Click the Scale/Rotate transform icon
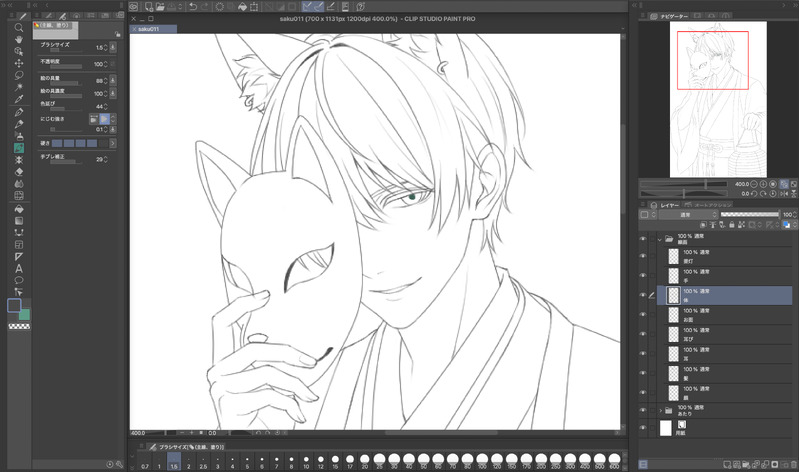This screenshot has height=472, width=799. (x=254, y=7)
